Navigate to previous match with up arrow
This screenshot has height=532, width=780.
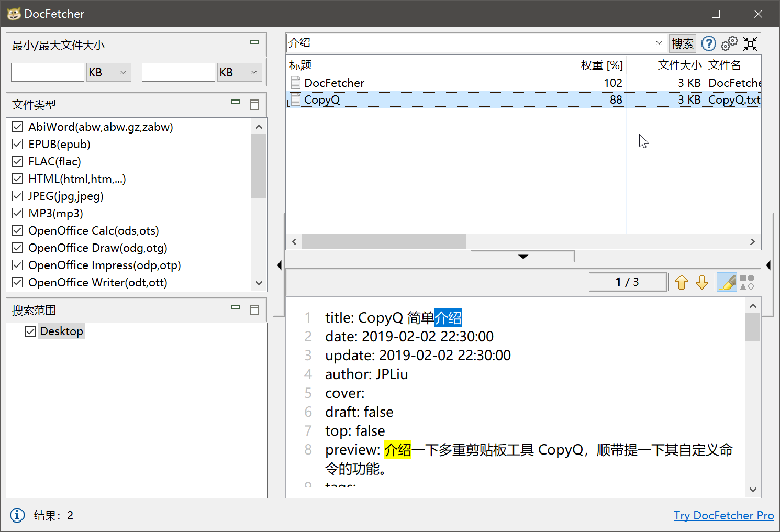point(682,282)
